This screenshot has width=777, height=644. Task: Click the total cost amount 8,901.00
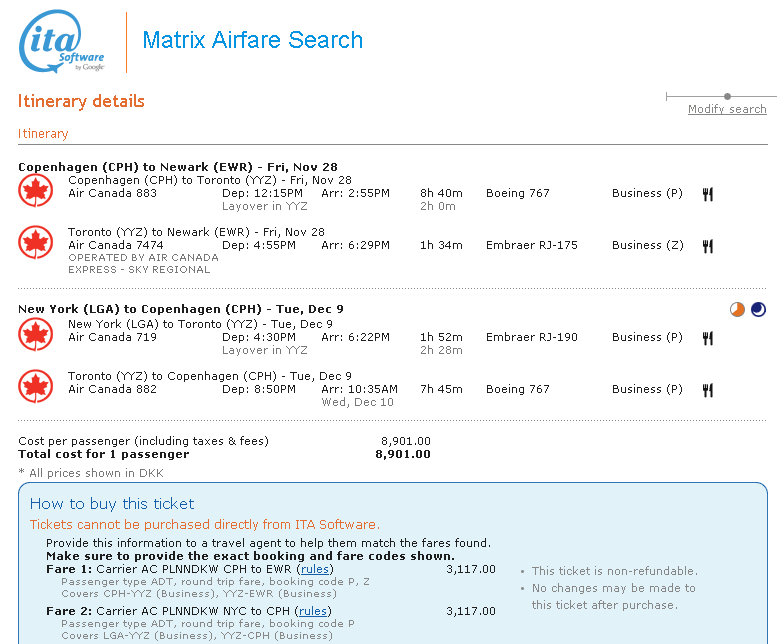click(403, 454)
